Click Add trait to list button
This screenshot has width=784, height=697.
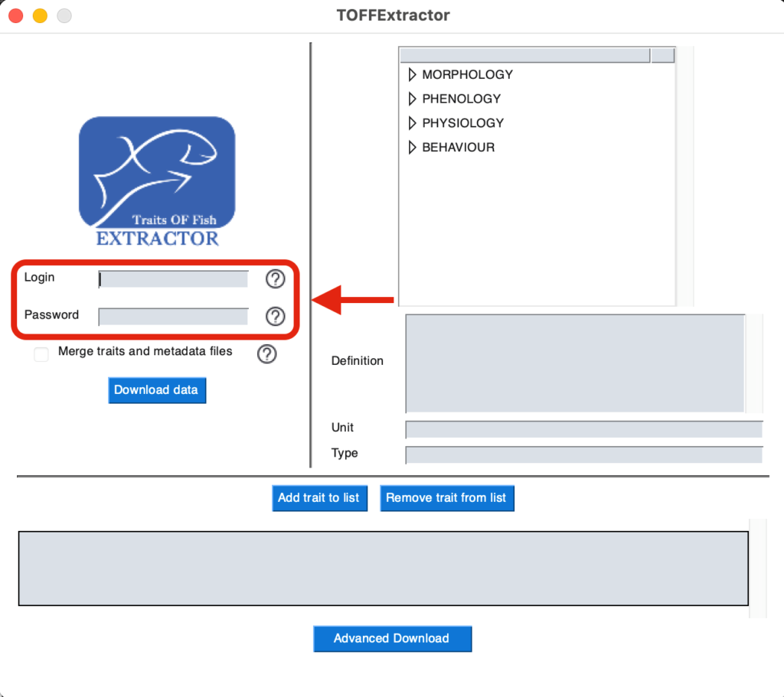(x=318, y=498)
